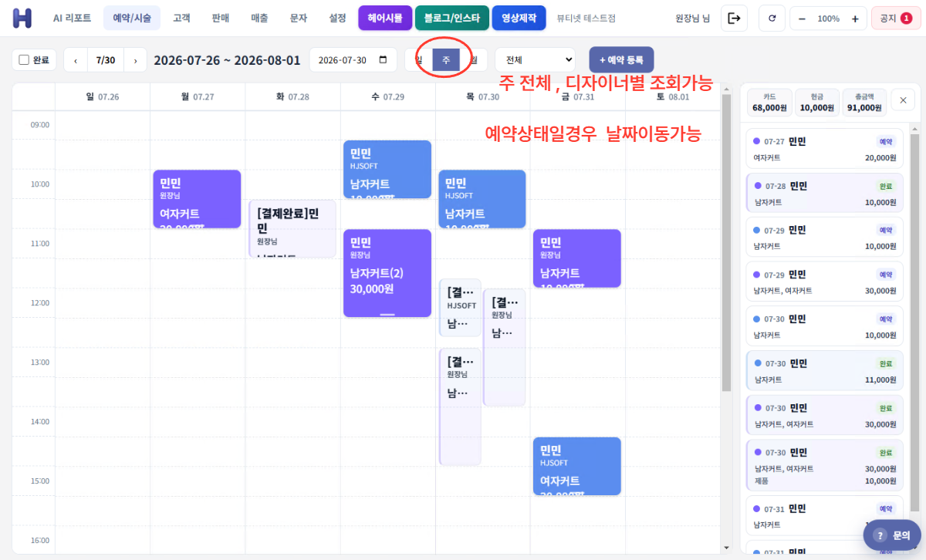Open the 예약/시술 menu
This screenshot has height=560, width=926.
tap(132, 17)
